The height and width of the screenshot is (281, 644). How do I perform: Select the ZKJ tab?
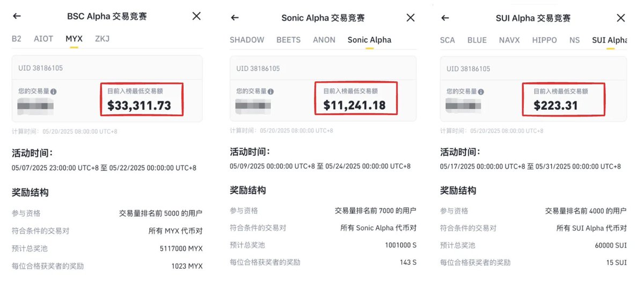click(x=103, y=39)
